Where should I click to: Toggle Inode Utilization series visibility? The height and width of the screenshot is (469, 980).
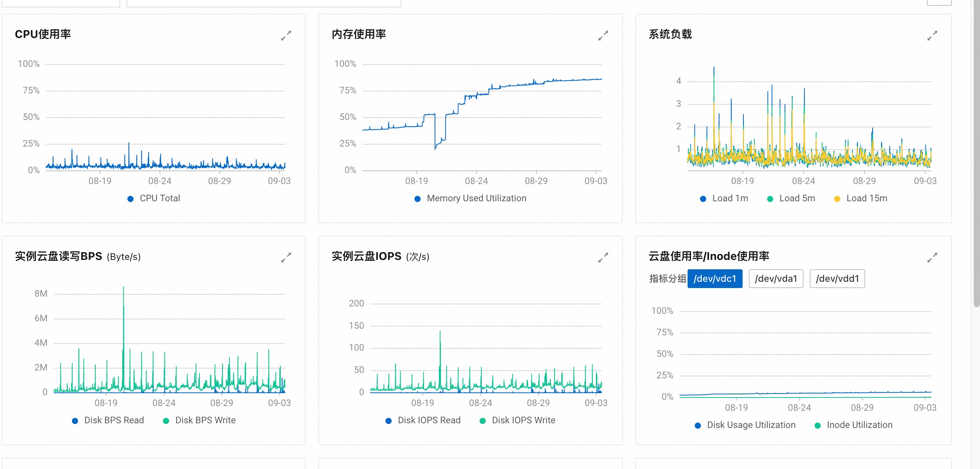pos(853,425)
